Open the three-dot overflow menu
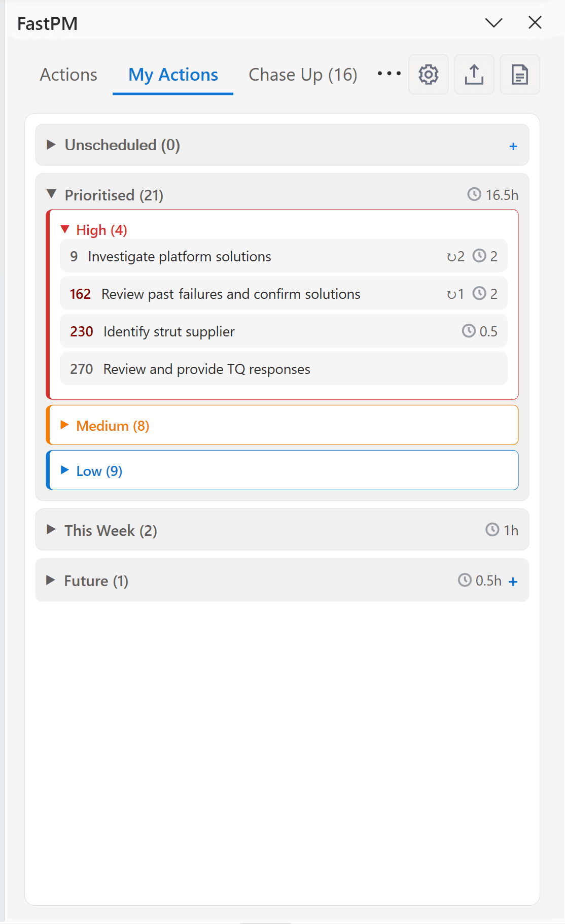The height and width of the screenshot is (924, 565). [387, 75]
